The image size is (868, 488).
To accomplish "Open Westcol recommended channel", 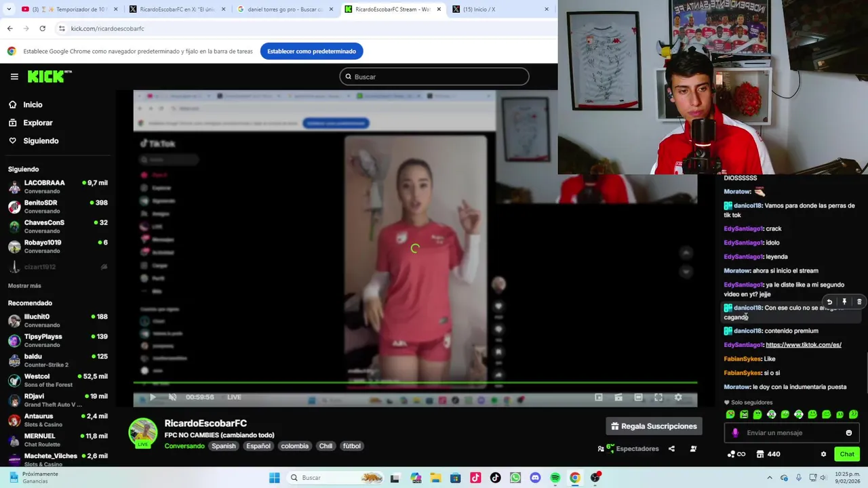I will tap(58, 380).
